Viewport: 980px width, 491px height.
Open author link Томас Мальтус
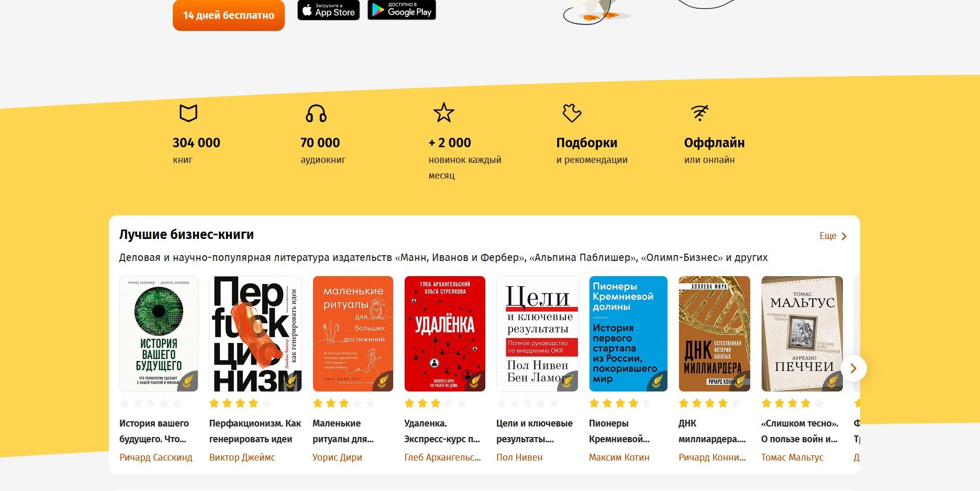click(792, 457)
